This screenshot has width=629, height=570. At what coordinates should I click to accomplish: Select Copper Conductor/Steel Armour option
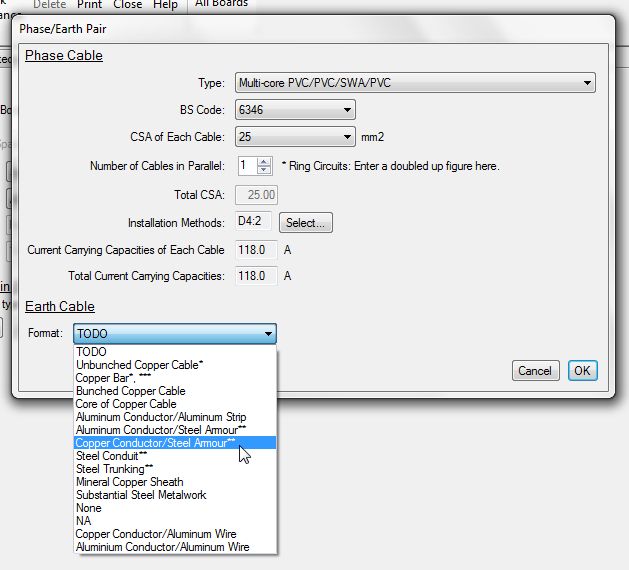coord(175,443)
